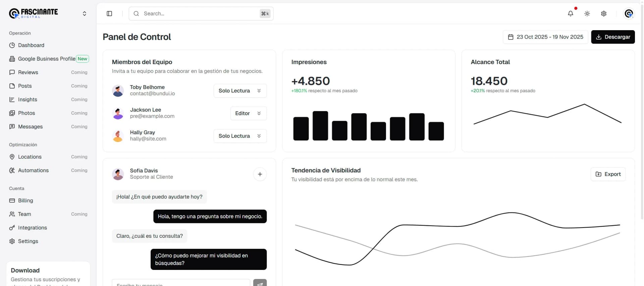Open Google Business Profile in sidebar
The image size is (644, 286).
pyautogui.click(x=47, y=59)
